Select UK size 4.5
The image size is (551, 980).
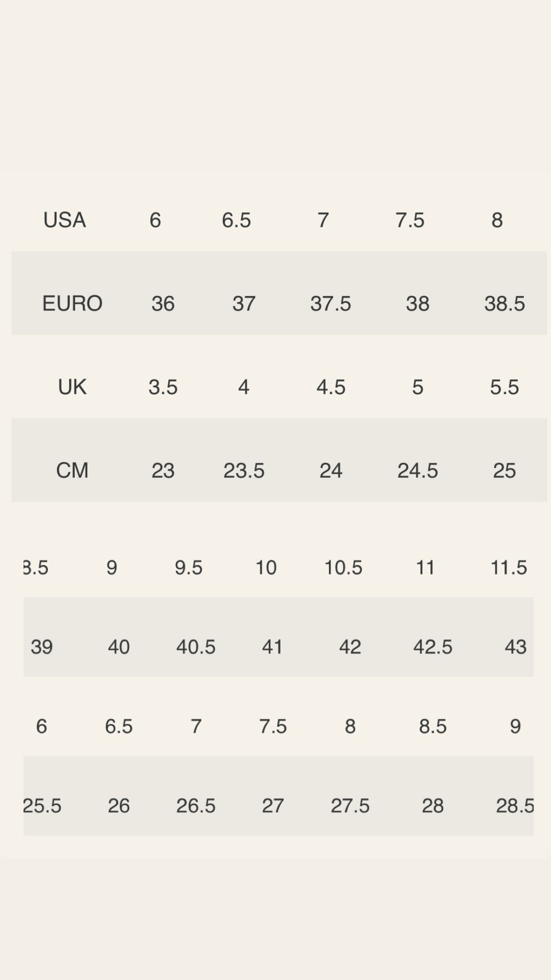pyautogui.click(x=330, y=387)
